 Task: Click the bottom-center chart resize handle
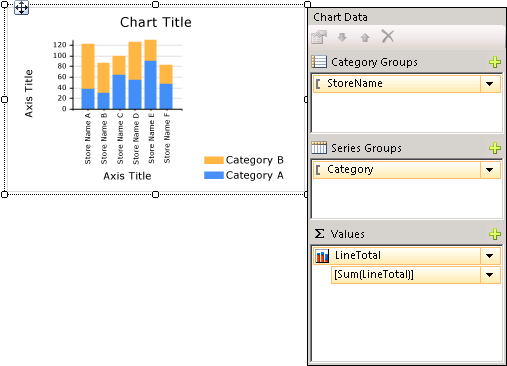155,194
